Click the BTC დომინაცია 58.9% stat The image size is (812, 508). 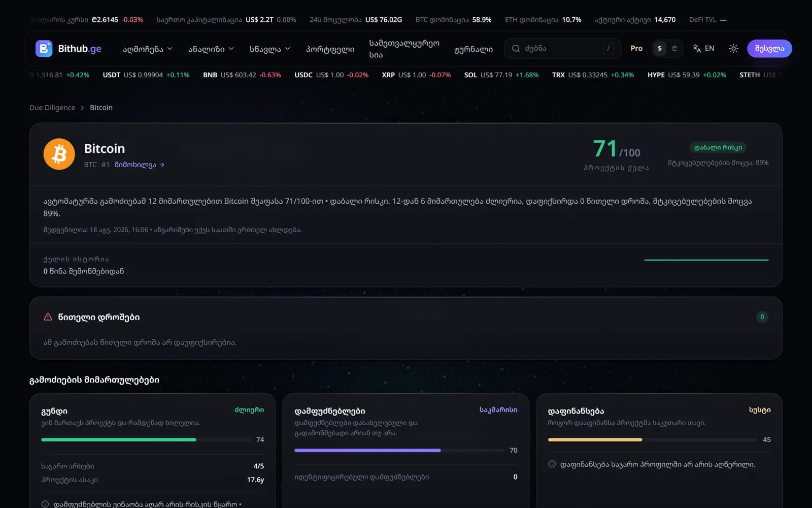[453, 20]
